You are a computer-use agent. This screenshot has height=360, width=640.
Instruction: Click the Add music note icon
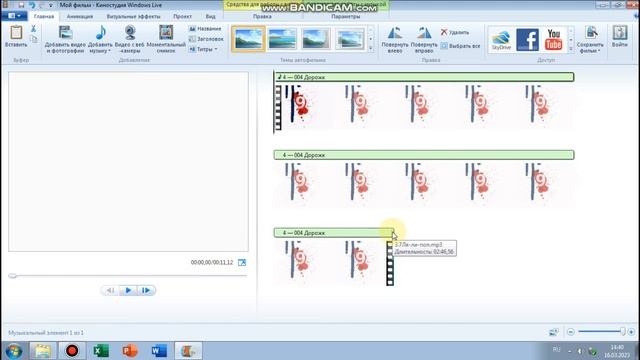coord(100,33)
